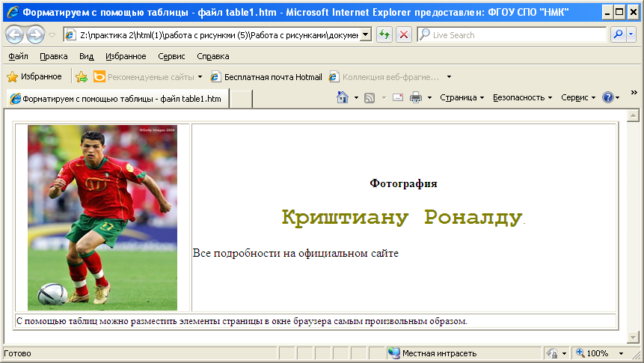This screenshot has height=363, width=644.
Task: Click the RSS feeds icon
Action: [x=369, y=98]
